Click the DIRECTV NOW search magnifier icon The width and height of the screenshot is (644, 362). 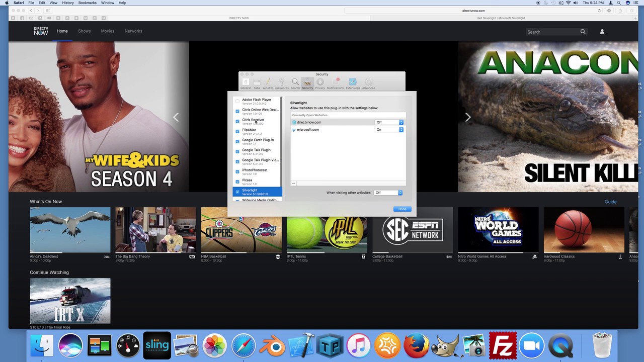(x=583, y=32)
